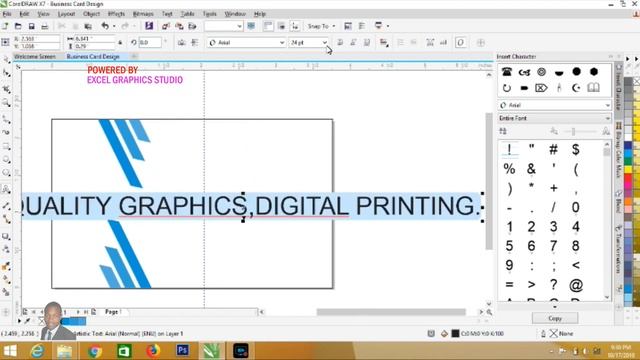Select the Drop Shadow tool in the toolbox

tap(6, 236)
